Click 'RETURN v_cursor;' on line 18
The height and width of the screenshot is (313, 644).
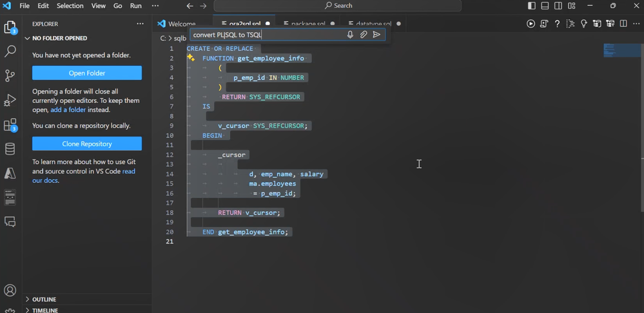click(x=249, y=213)
